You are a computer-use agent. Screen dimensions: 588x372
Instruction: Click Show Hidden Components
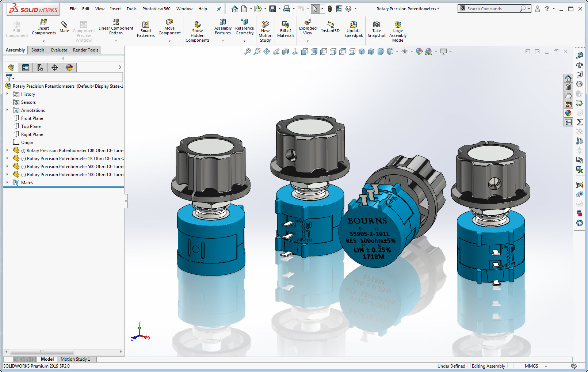click(198, 31)
